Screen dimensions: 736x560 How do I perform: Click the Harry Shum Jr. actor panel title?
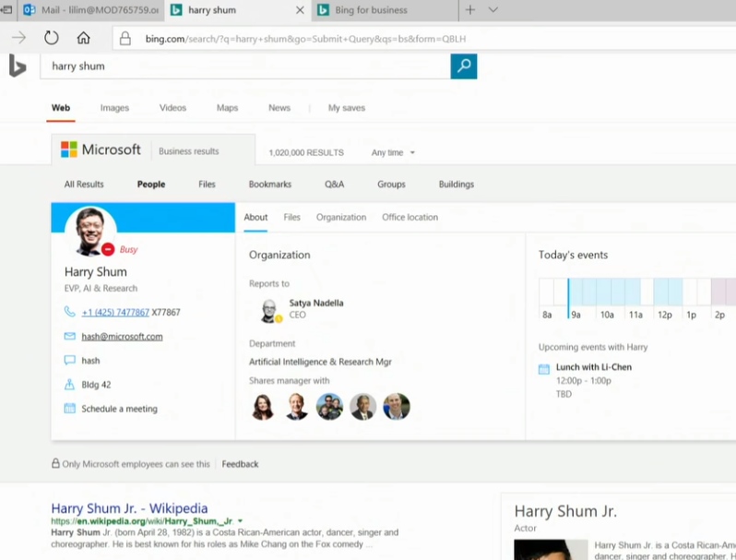[565, 511]
